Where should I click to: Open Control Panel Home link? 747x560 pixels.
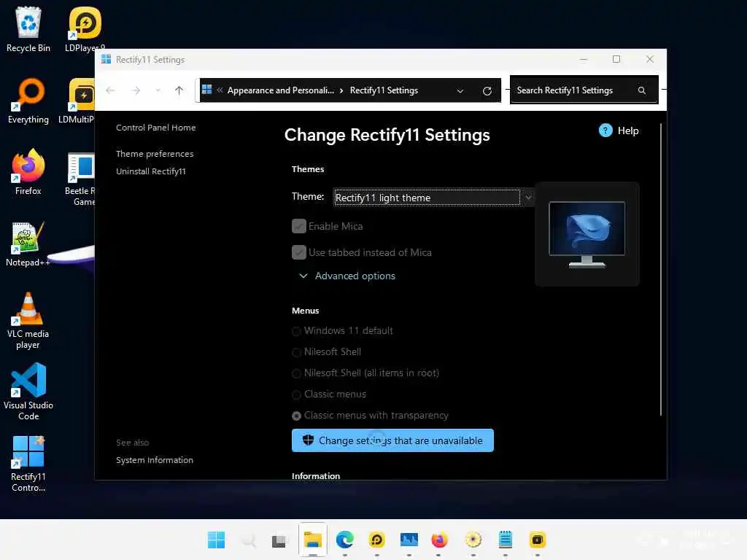tap(156, 128)
